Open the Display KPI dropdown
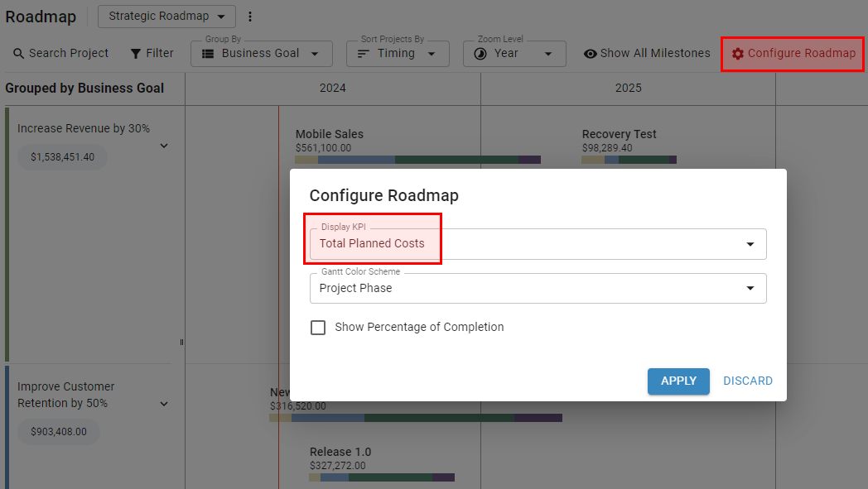This screenshot has height=489, width=868. [538, 244]
